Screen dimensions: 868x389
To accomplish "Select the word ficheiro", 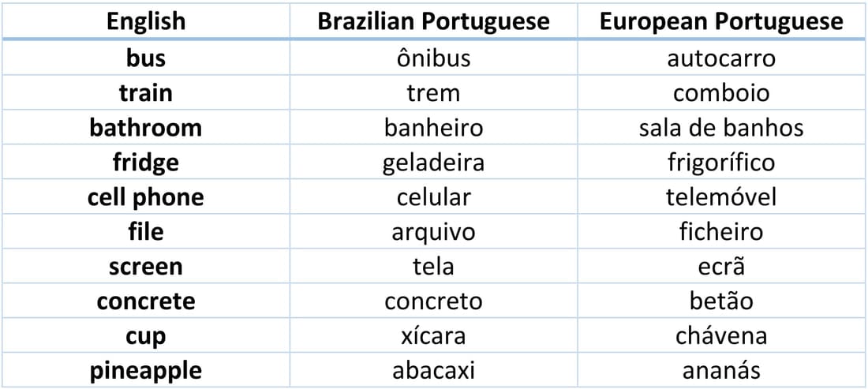I will [721, 232].
